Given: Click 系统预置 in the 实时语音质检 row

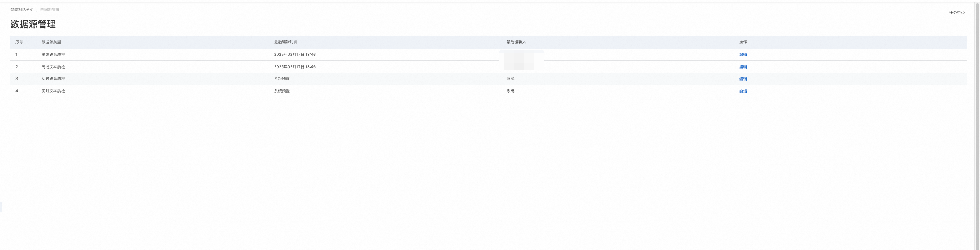Looking at the screenshot, I should click(282, 79).
